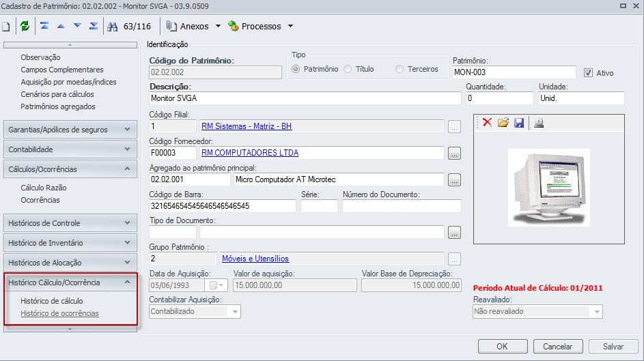Open Cenários para cálculos
644x361 pixels.
point(57,94)
